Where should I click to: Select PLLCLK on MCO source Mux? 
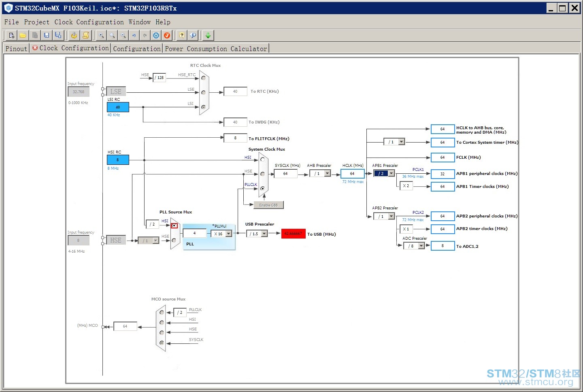(x=162, y=313)
